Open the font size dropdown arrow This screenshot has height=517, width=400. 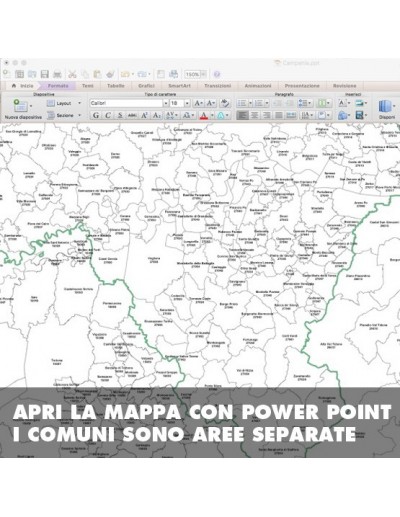coord(187,103)
